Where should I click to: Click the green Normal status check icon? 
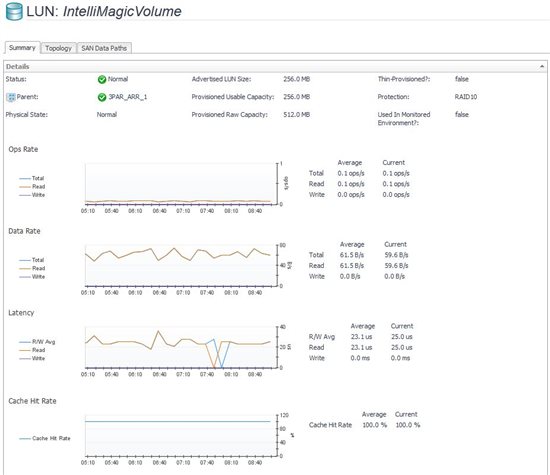[102, 79]
